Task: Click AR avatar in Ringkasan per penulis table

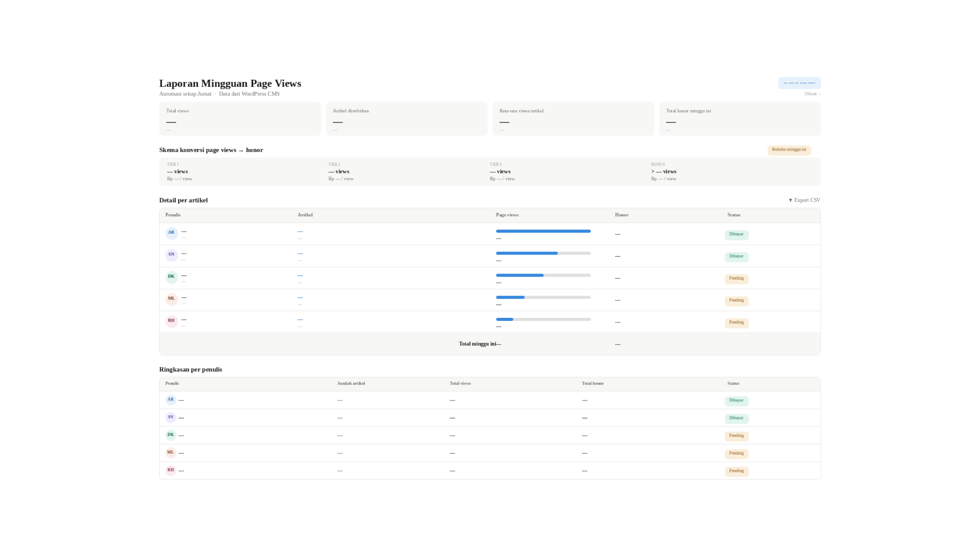Action: tap(171, 400)
